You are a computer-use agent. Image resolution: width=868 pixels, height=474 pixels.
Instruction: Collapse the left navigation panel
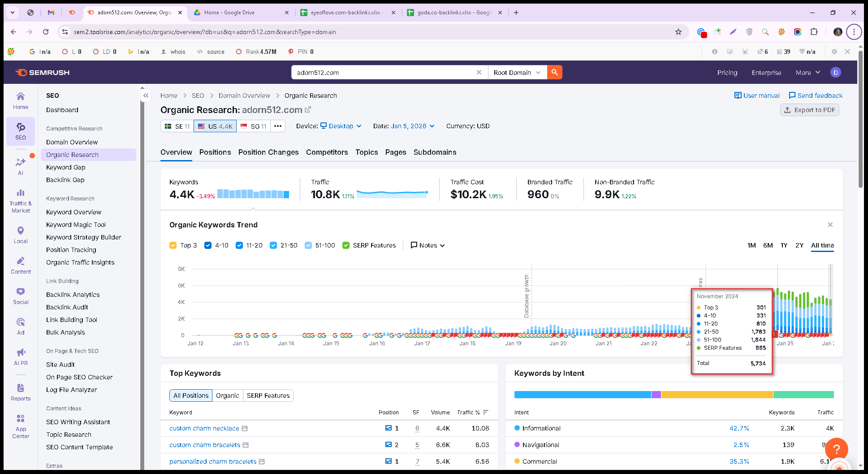point(146,96)
